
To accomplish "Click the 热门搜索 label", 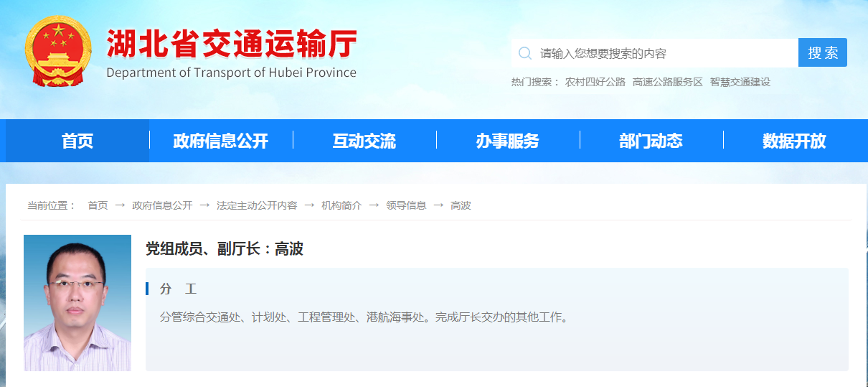I will [535, 82].
